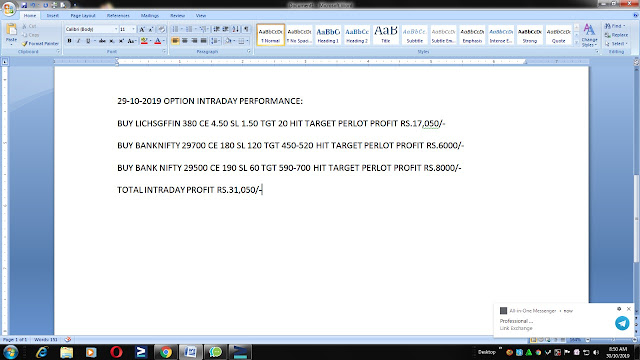This screenshot has width=640, height=360.
Task: Open the Font dialog launcher
Action: click(164, 51)
